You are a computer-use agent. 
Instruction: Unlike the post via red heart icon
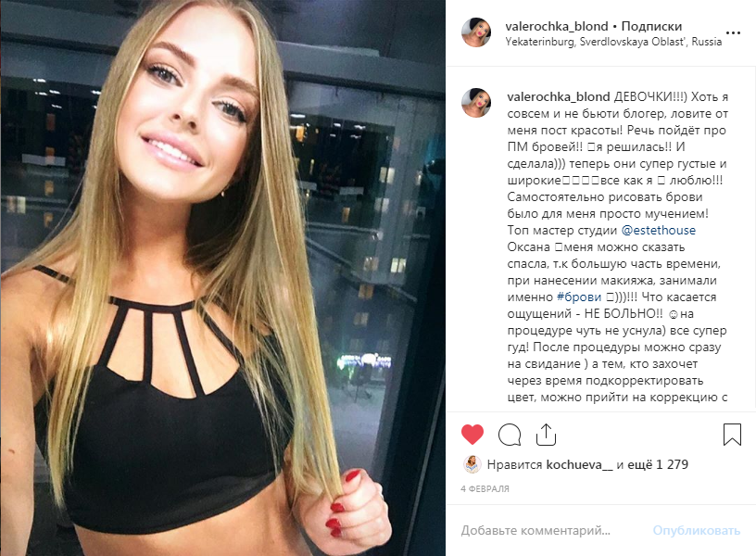point(472,435)
